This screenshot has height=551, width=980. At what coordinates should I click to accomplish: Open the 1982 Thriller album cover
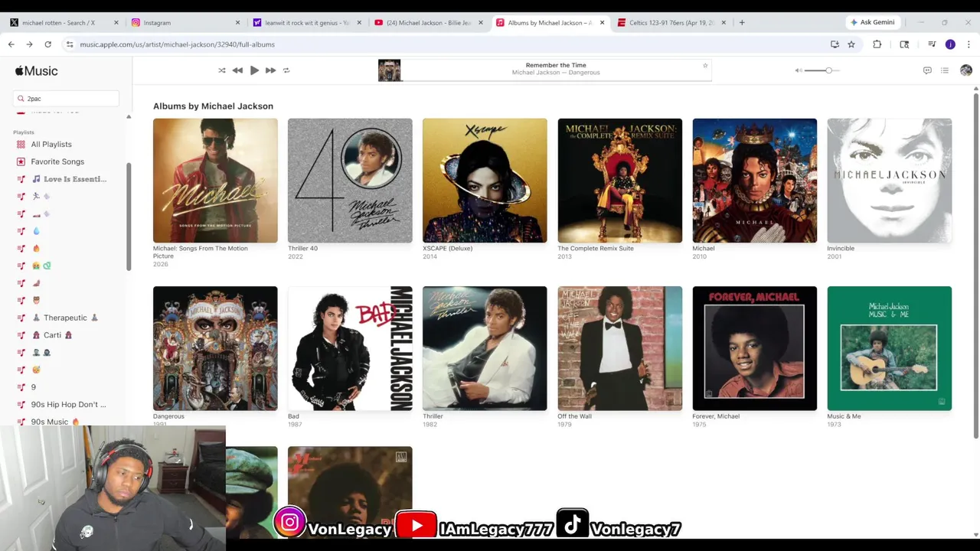coord(485,348)
